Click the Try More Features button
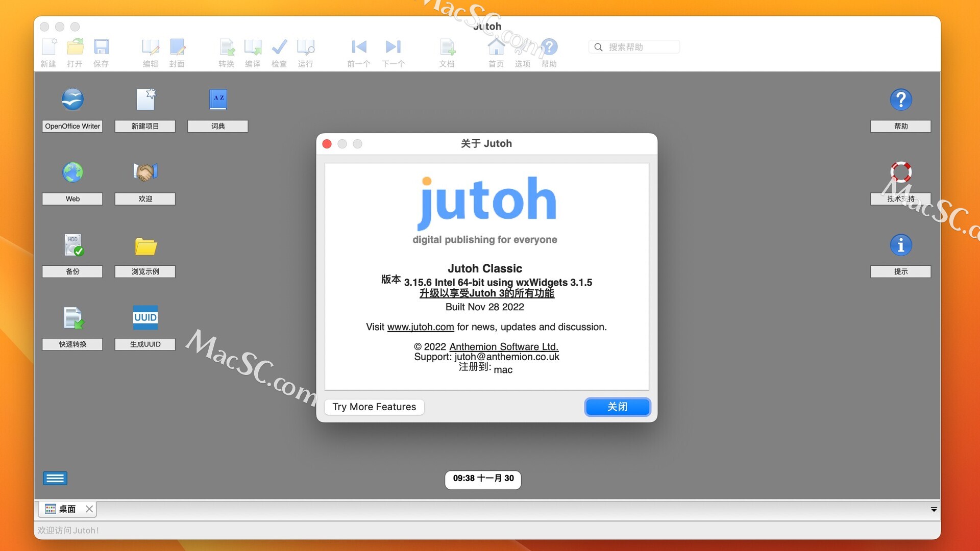Image resolution: width=980 pixels, height=551 pixels. click(x=374, y=407)
